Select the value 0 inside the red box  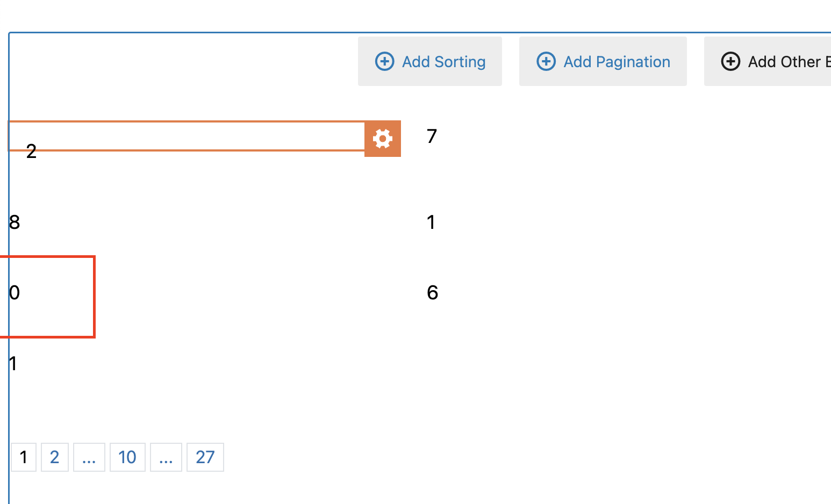[x=15, y=293]
